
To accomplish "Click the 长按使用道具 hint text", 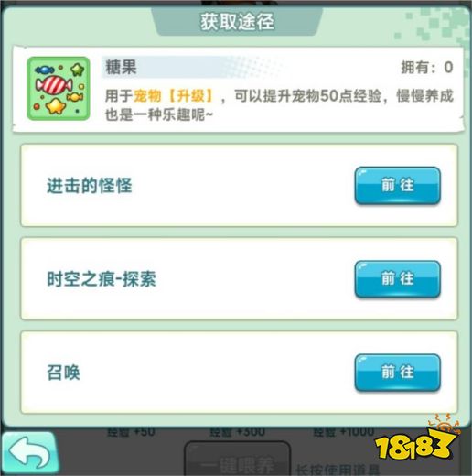I will coord(338,470).
